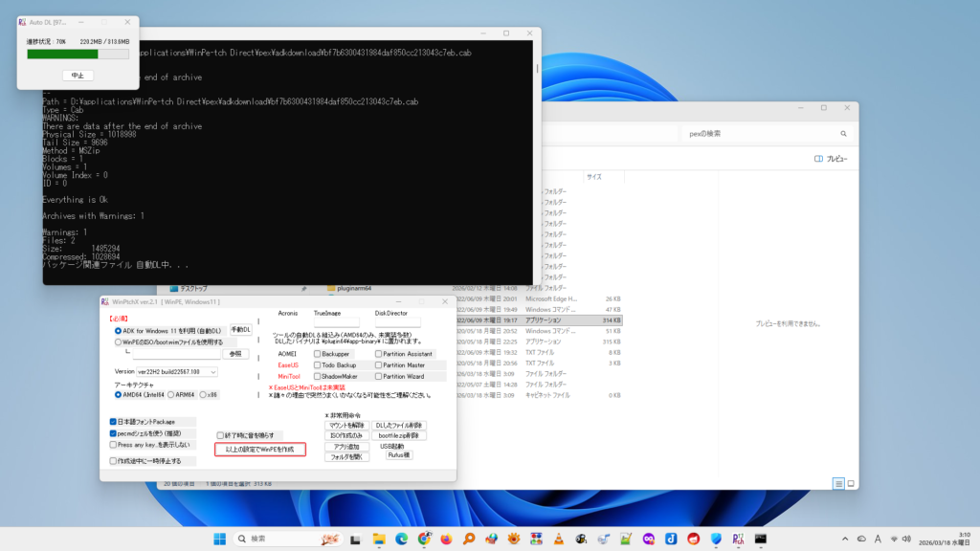This screenshot has width=980, height=551.
Task: Open Firefox from the taskbar
Action: (x=447, y=539)
